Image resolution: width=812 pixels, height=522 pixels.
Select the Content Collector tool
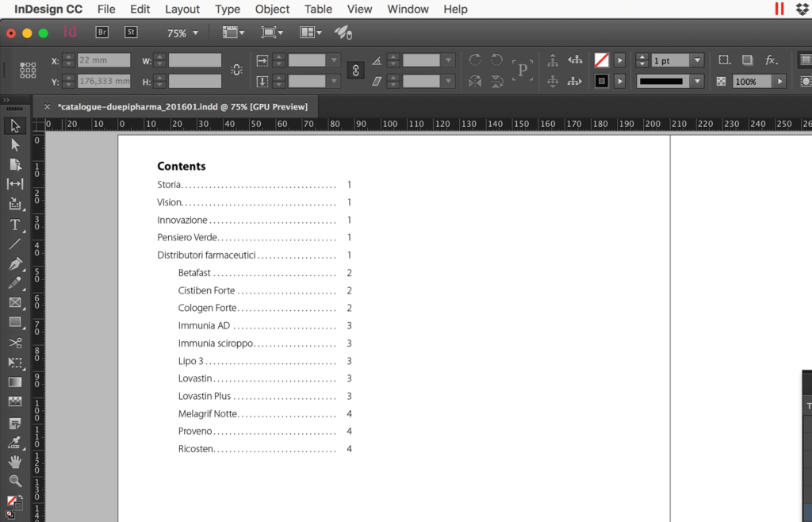[x=15, y=204]
